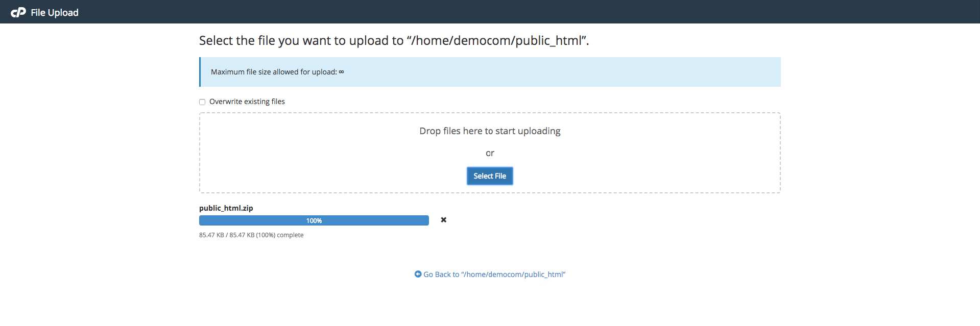The image size is (980, 326).
Task: Click the infinity symbol in the info box
Action: pos(341,72)
